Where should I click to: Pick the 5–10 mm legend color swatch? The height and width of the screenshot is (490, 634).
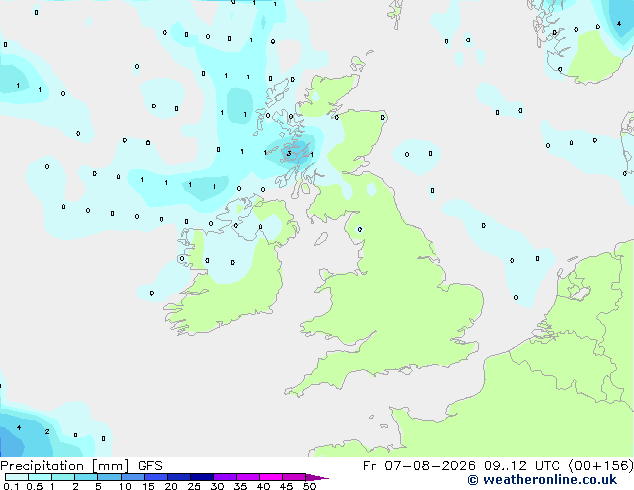[109, 477]
